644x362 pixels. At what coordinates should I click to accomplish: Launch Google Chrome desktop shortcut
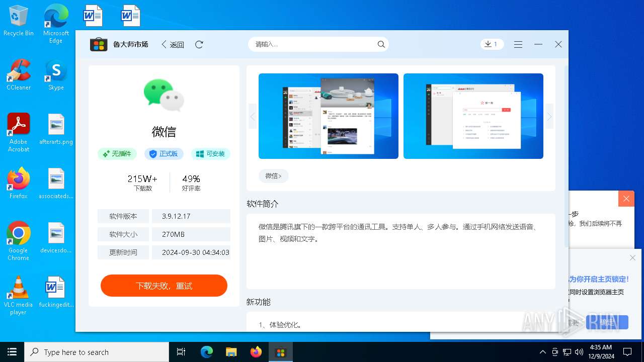(19, 241)
